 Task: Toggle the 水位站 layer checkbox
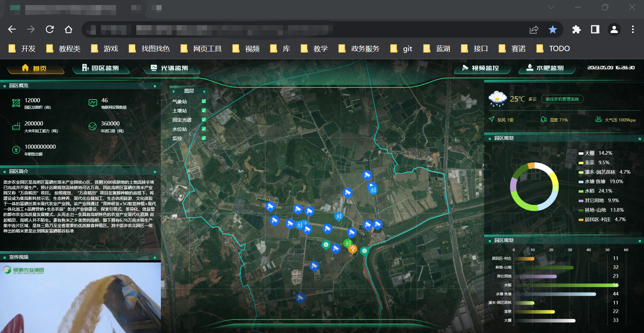tap(204, 129)
